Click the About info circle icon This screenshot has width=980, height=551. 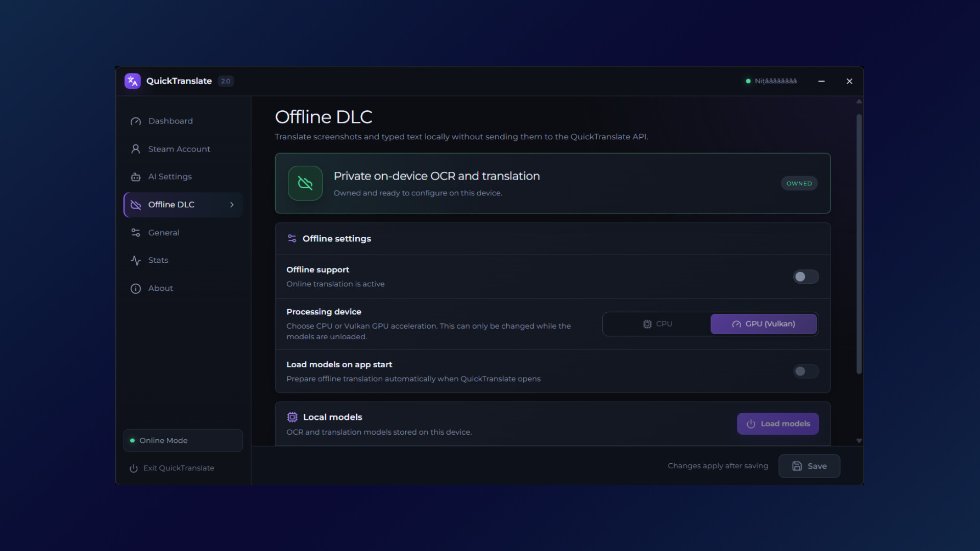[136, 289]
